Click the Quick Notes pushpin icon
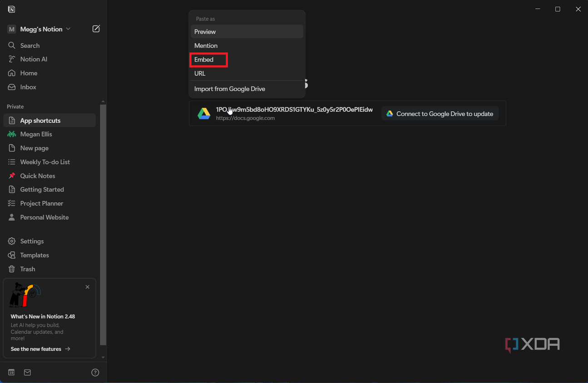Screen dimensions: 588x383 [12, 176]
